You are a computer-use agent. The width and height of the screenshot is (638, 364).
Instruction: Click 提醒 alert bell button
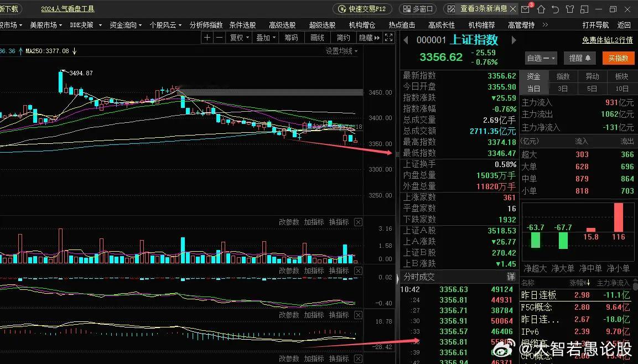pos(580,58)
